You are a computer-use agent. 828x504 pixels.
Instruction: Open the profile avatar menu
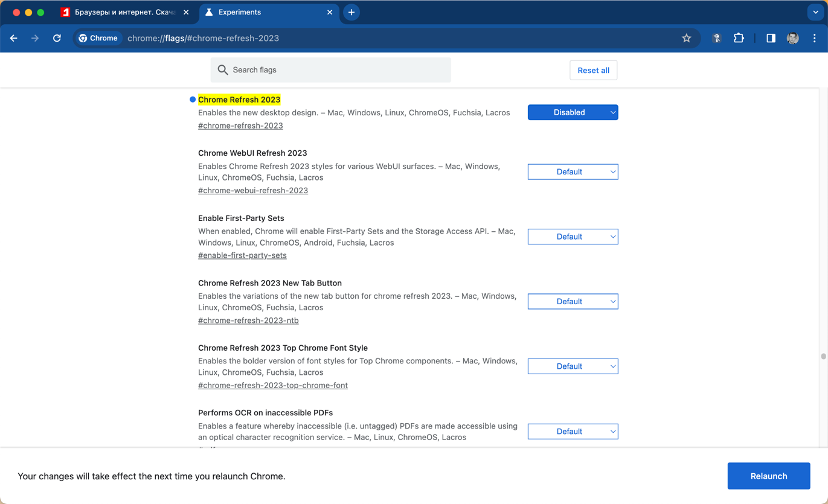[793, 38]
